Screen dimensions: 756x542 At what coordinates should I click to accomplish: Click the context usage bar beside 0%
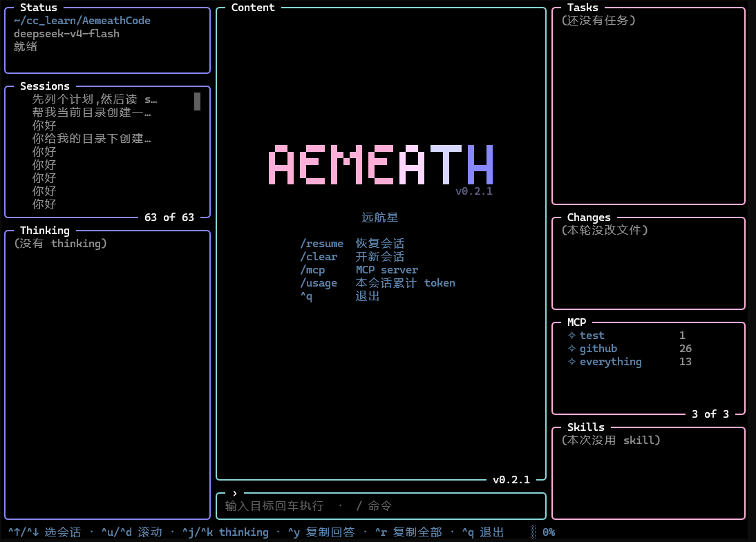point(533,532)
